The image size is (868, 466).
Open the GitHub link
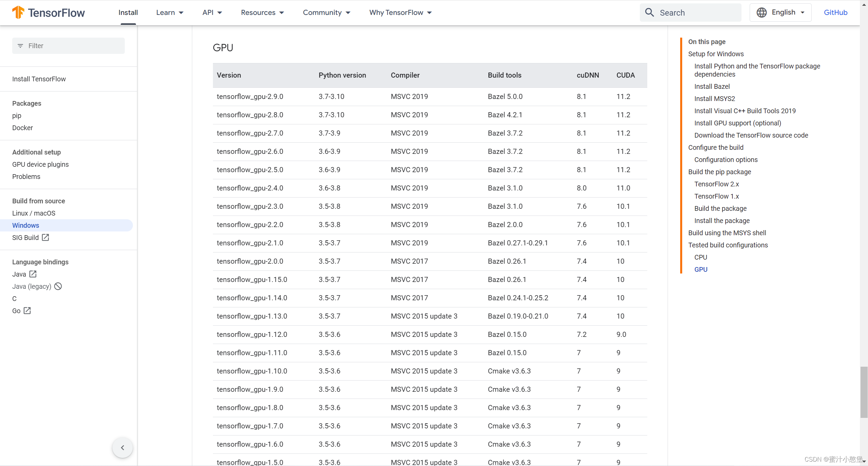point(835,13)
